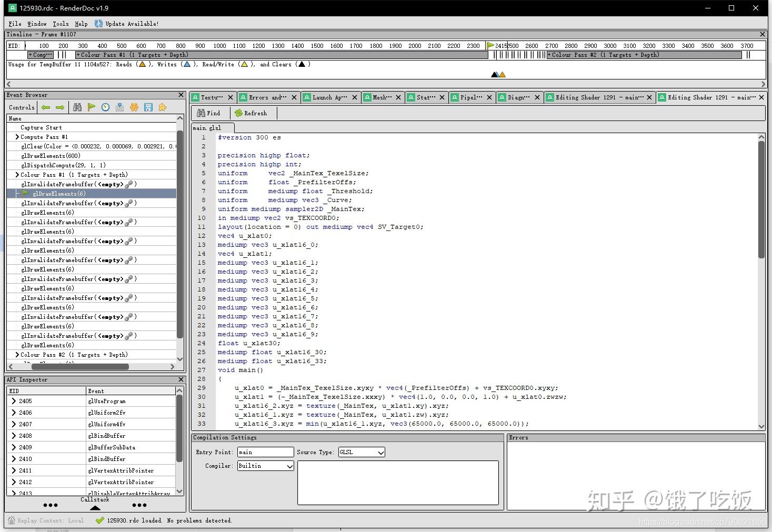The image size is (772, 532).
Task: Close the Pipeline State tab
Action: click(489, 97)
